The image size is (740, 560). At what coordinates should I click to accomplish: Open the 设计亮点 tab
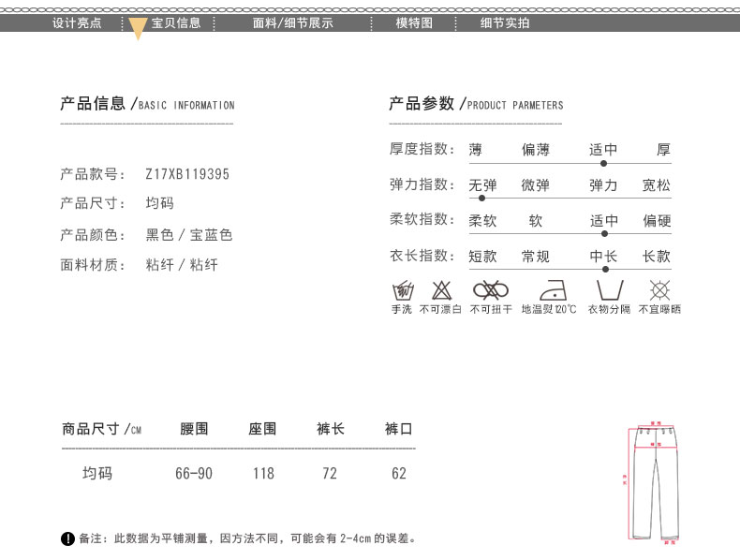[x=77, y=22]
